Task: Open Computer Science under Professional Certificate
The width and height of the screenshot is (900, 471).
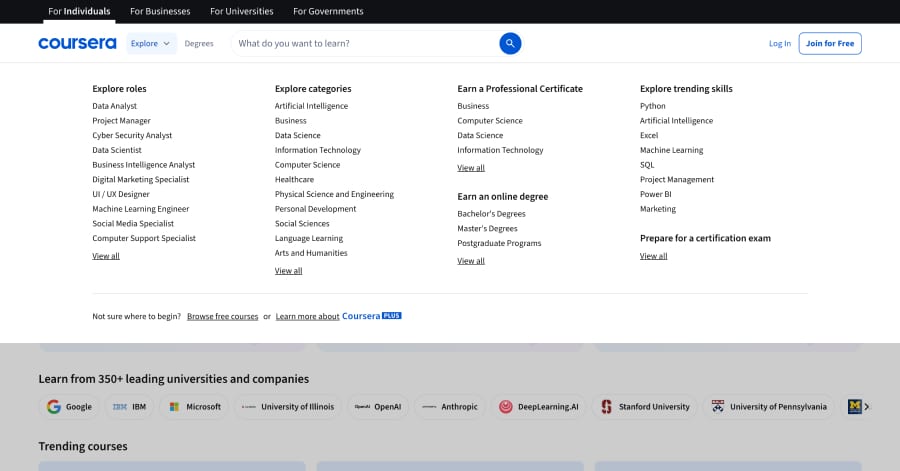Action: click(x=490, y=120)
